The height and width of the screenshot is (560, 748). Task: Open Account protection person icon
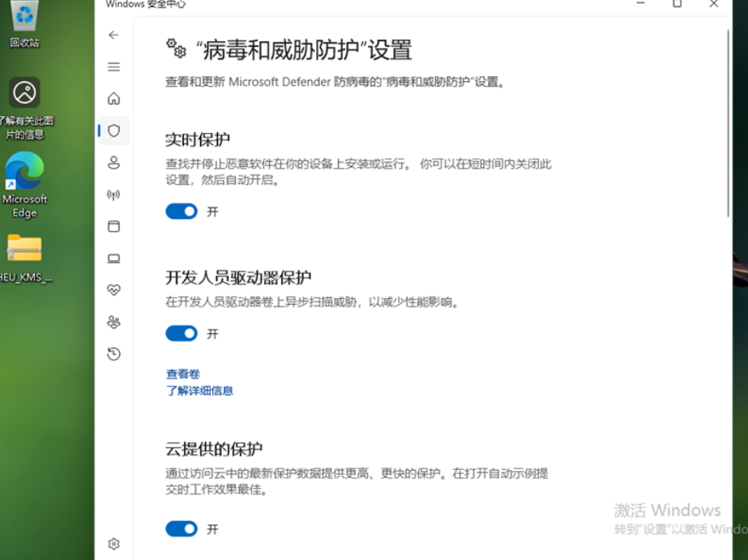pyautogui.click(x=113, y=162)
